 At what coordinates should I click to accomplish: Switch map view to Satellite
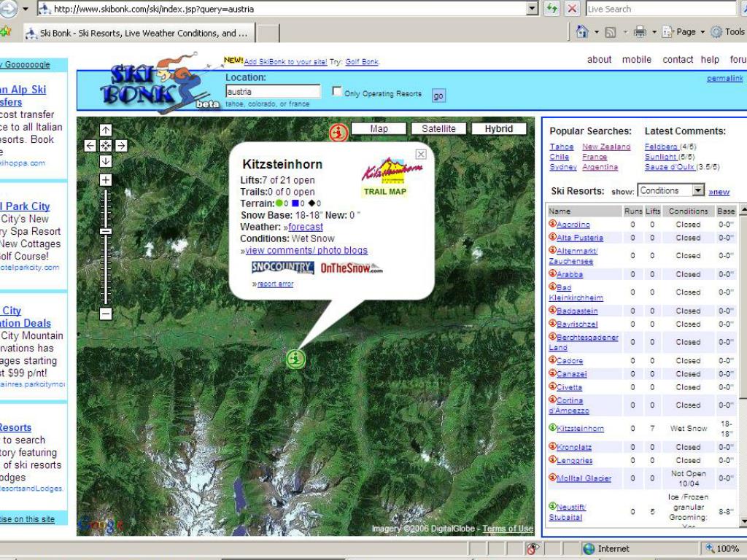[x=438, y=128]
